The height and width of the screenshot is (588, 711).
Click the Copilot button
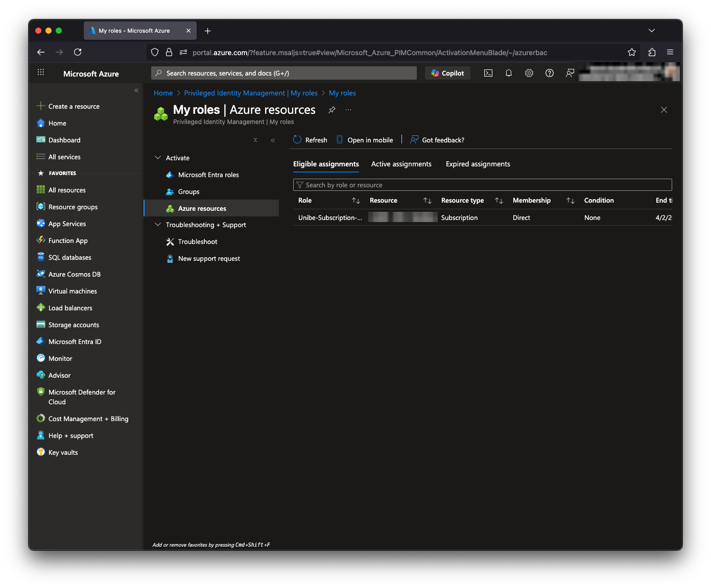pyautogui.click(x=448, y=73)
